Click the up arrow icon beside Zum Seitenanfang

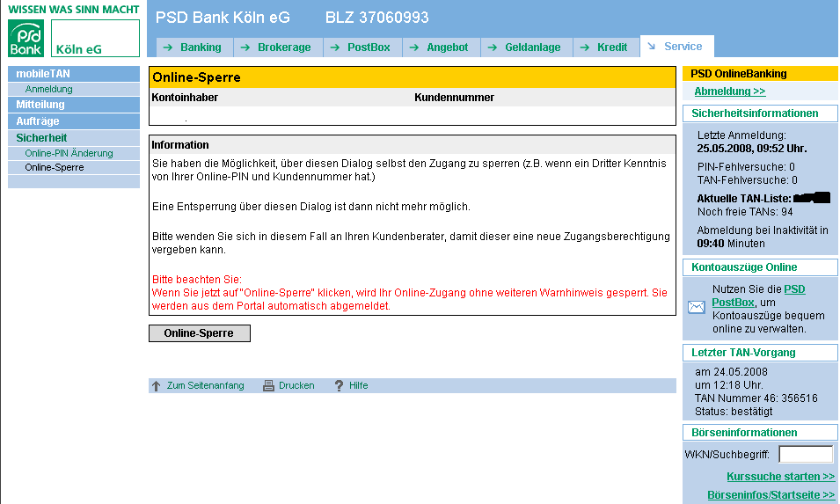click(x=156, y=385)
